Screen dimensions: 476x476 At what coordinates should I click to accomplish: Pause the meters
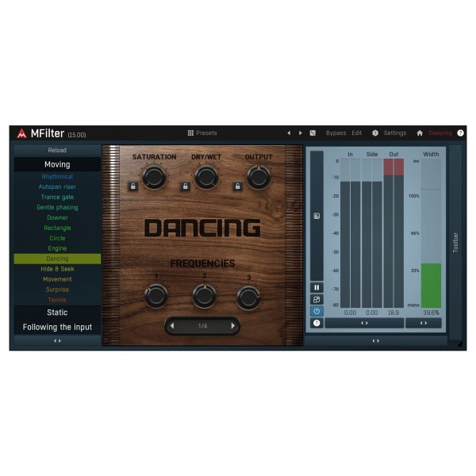coord(317,287)
